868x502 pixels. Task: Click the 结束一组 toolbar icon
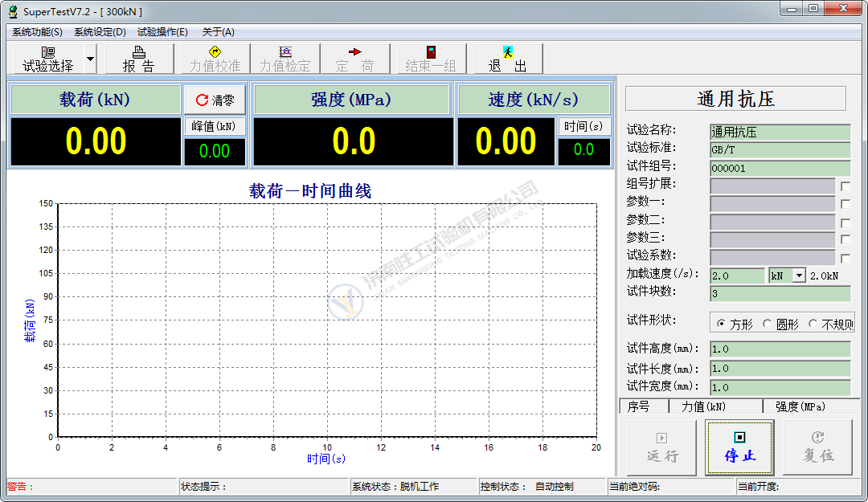tap(431, 53)
